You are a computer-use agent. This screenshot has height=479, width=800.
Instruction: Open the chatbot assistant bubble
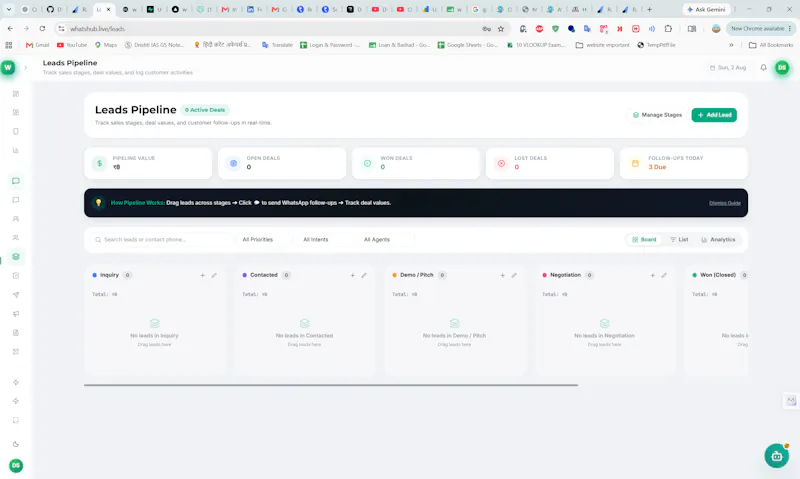click(777, 456)
